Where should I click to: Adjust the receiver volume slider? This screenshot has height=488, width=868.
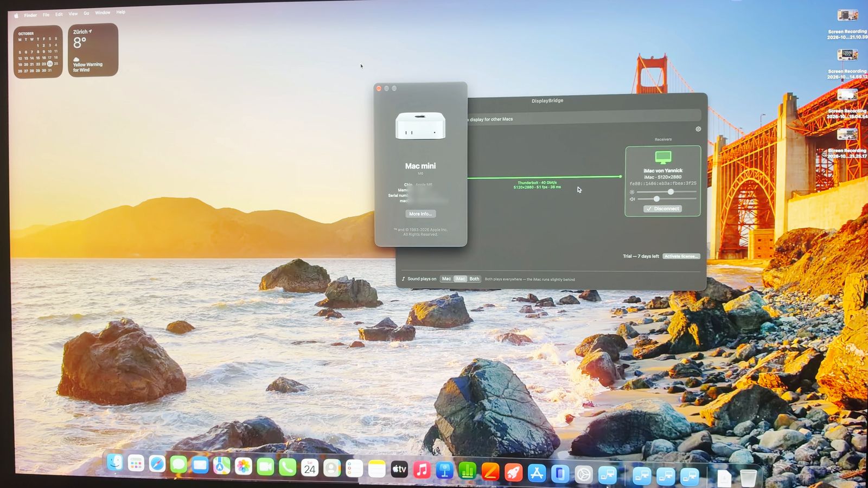[x=667, y=199]
